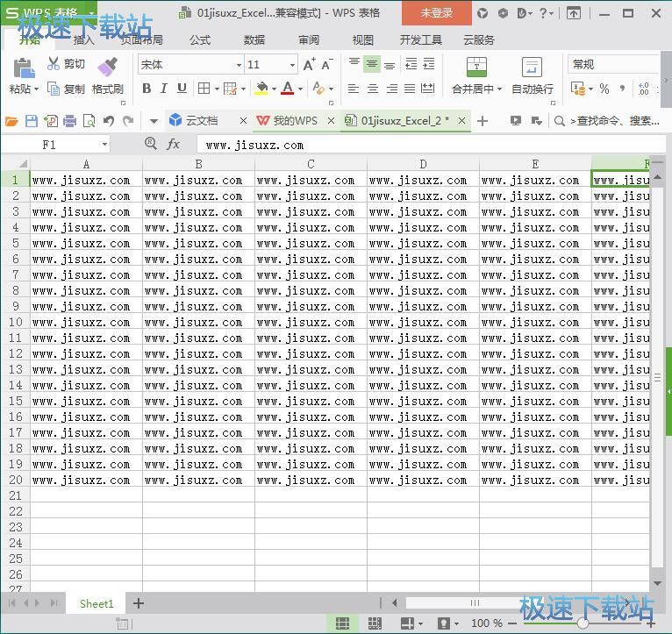Screen dimensions: 672x634
Task: Toggle Underline formatting
Action: point(182,89)
